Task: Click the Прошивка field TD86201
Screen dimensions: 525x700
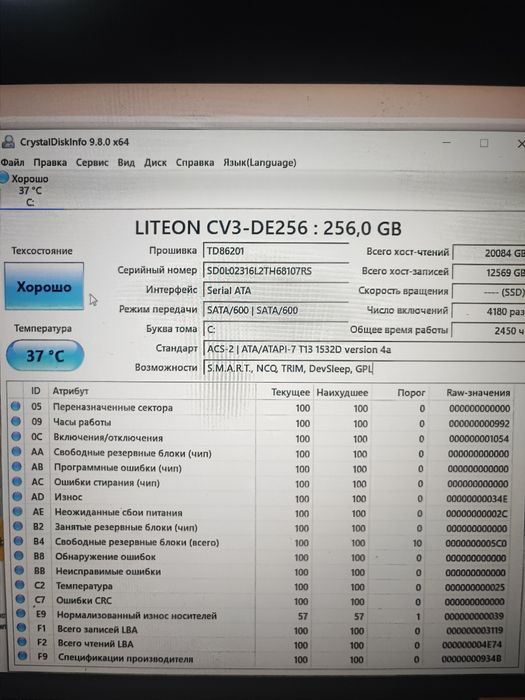Action: (x=275, y=251)
